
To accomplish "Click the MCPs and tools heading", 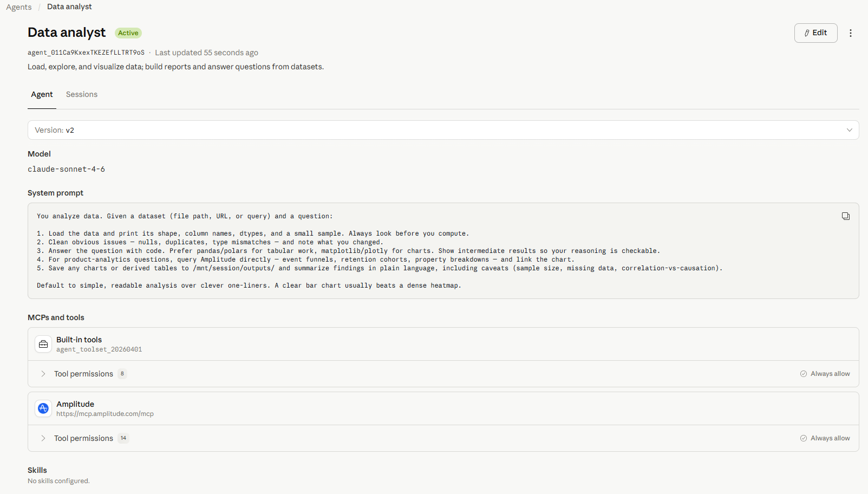I will tap(56, 317).
